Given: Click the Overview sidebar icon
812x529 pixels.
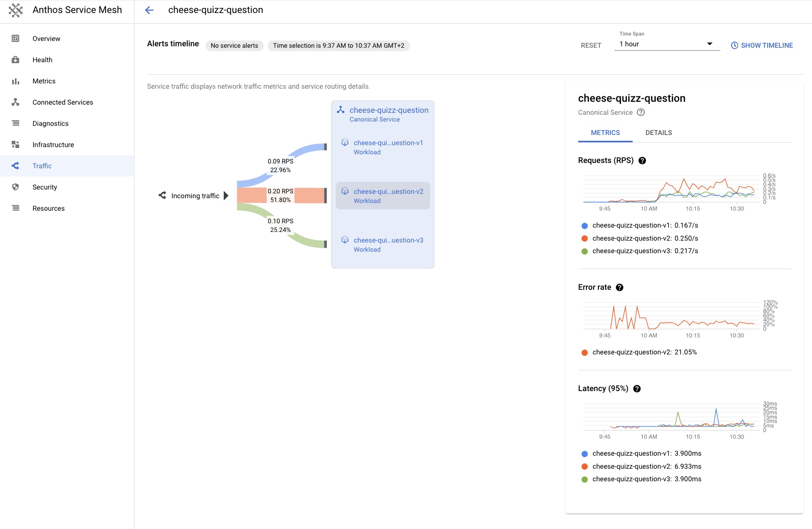Looking at the screenshot, I should coord(15,39).
